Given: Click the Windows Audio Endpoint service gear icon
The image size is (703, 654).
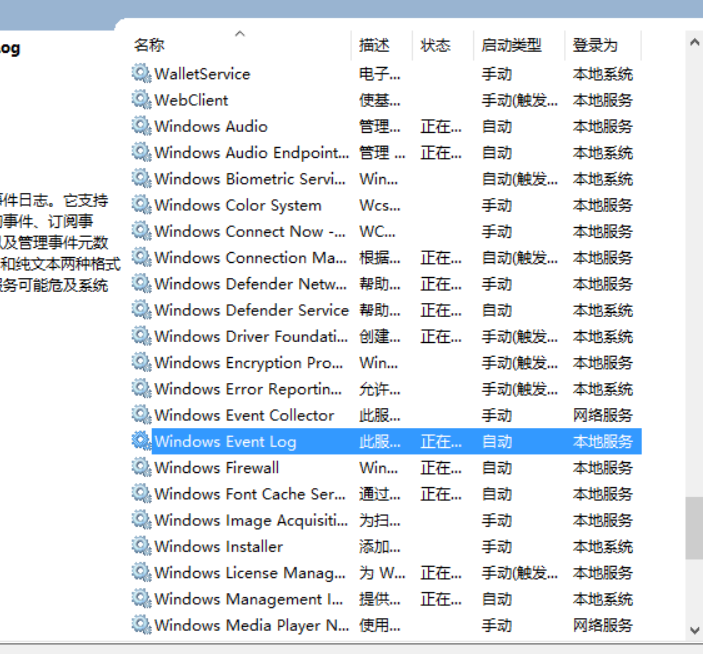Looking at the screenshot, I should tap(141, 152).
